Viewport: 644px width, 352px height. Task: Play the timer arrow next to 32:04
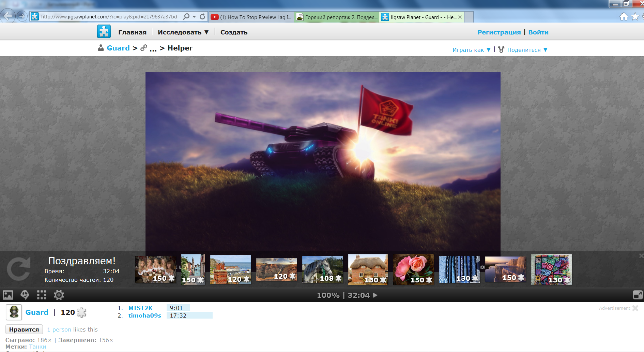(375, 295)
